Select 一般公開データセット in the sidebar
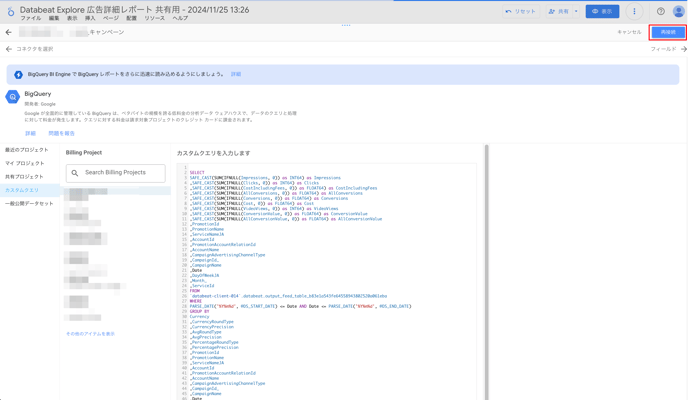 29,204
